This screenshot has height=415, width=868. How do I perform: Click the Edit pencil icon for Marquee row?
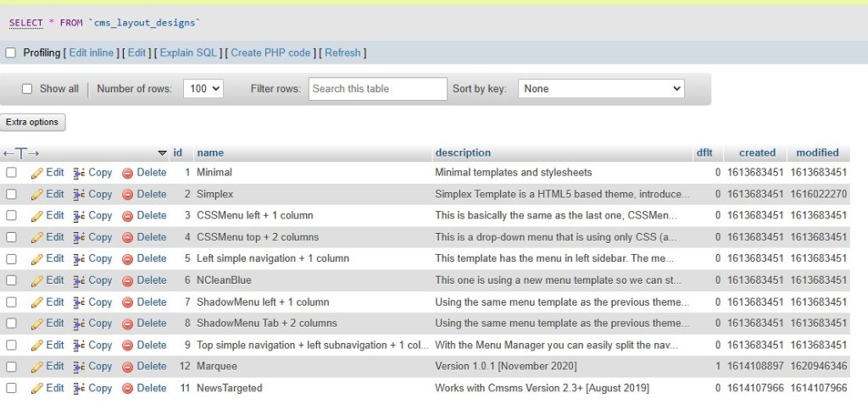pos(36,367)
